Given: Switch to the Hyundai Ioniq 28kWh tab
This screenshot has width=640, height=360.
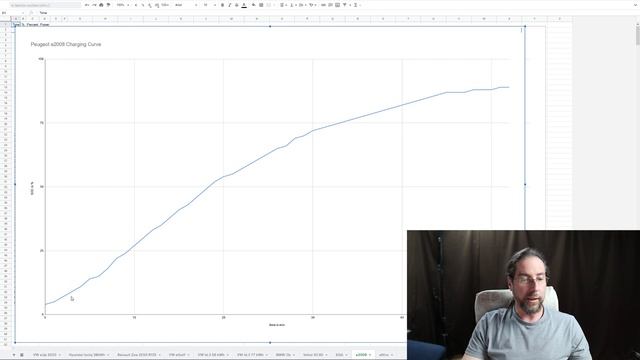Looking at the screenshot, I should (87, 355).
